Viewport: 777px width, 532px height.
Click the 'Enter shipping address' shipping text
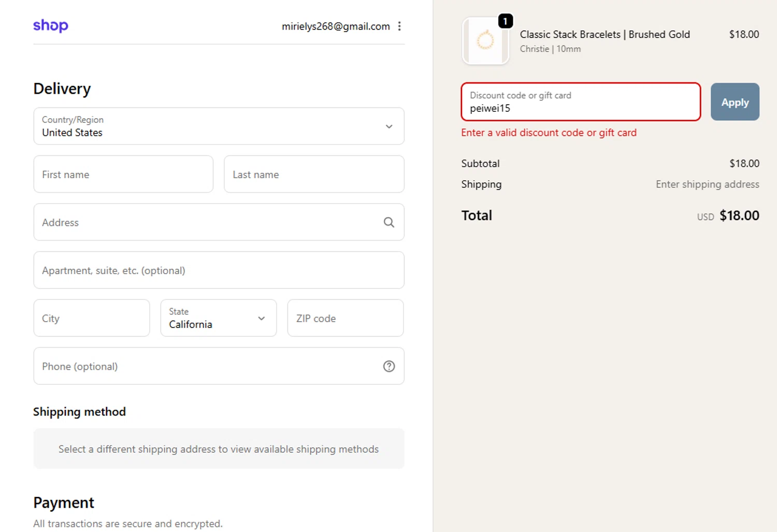click(x=707, y=184)
